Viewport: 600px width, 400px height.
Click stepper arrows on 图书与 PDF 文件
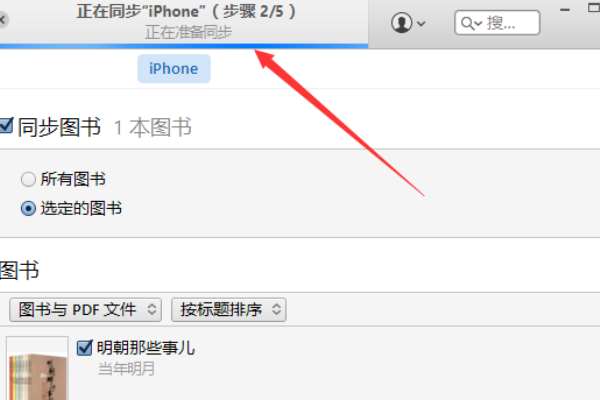(152, 309)
